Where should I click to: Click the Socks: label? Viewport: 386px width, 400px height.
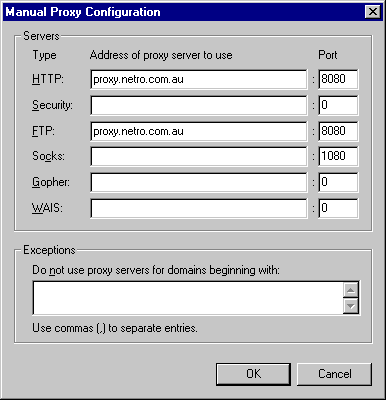tap(48, 156)
